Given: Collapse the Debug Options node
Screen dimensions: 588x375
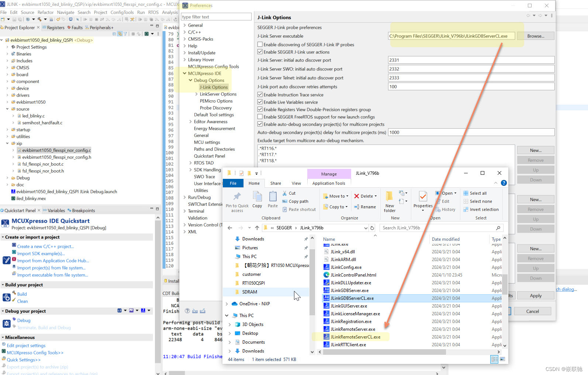Looking at the screenshot, I should click(x=190, y=80).
